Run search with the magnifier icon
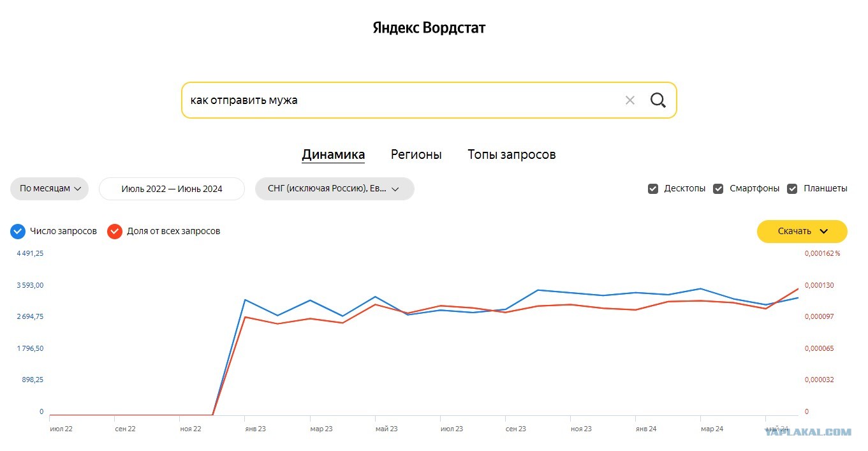 658,100
